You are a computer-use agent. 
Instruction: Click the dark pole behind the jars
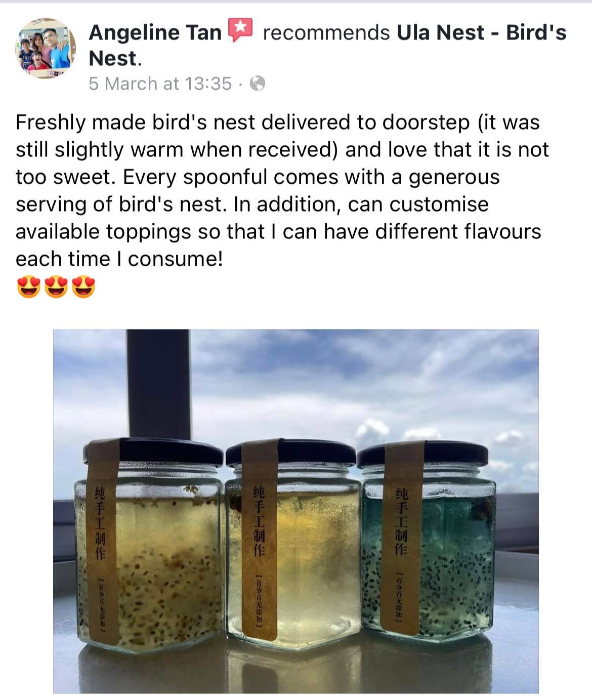point(158,385)
